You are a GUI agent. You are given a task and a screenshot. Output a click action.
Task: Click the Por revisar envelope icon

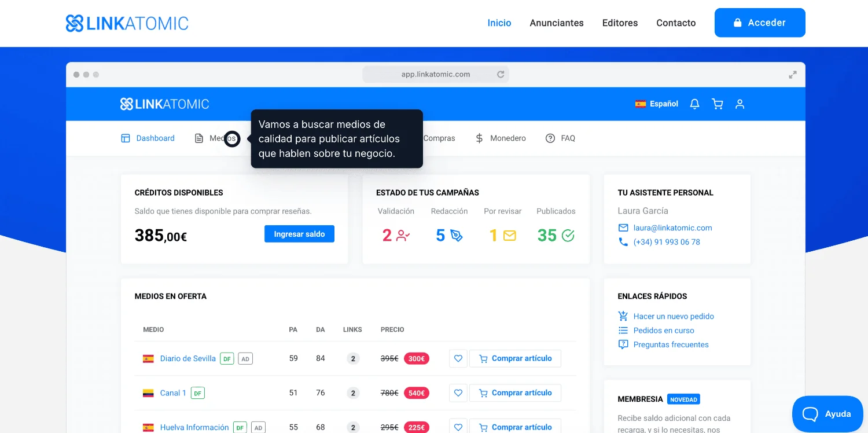click(x=509, y=236)
